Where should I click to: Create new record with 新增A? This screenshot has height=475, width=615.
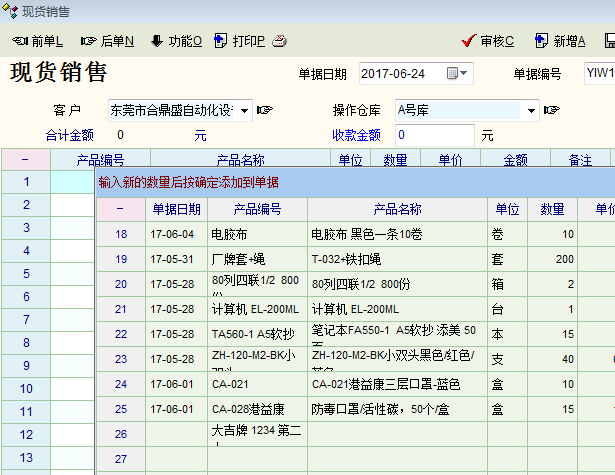pos(560,41)
